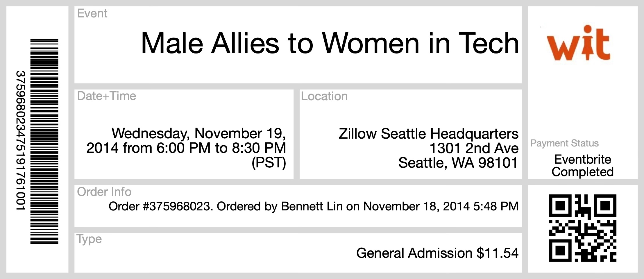This screenshot has width=644, height=279.
Task: Click the Order #375968023 line
Action: tap(314, 206)
